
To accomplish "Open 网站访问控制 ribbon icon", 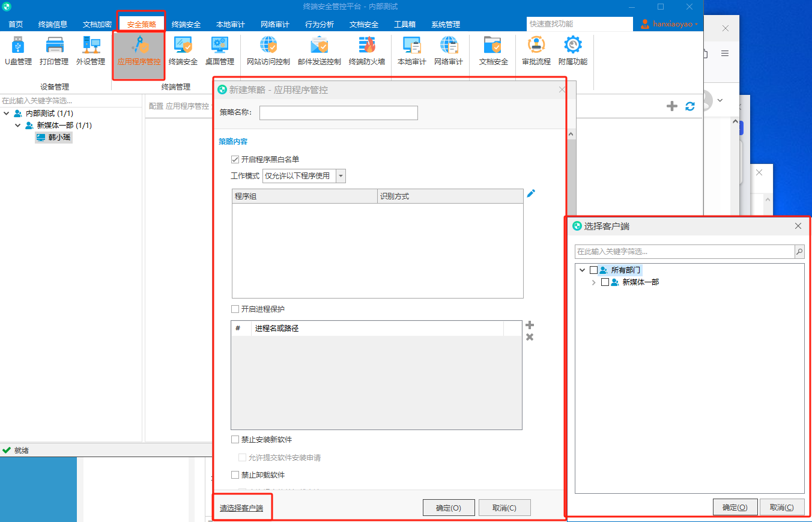I will [x=268, y=51].
